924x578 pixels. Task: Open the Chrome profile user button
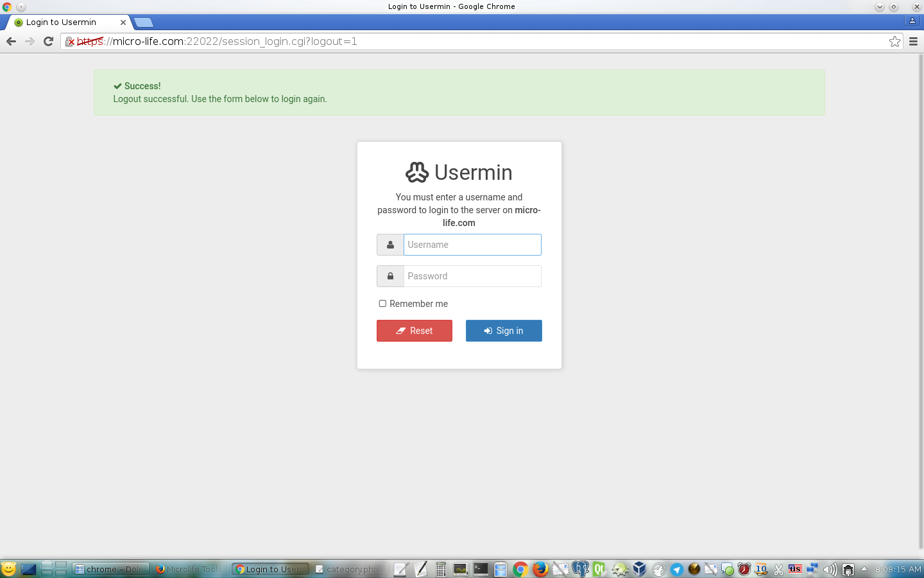pos(912,21)
